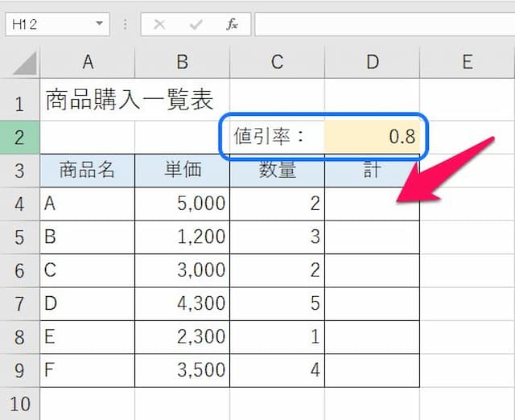Select row 1 header

19,100
